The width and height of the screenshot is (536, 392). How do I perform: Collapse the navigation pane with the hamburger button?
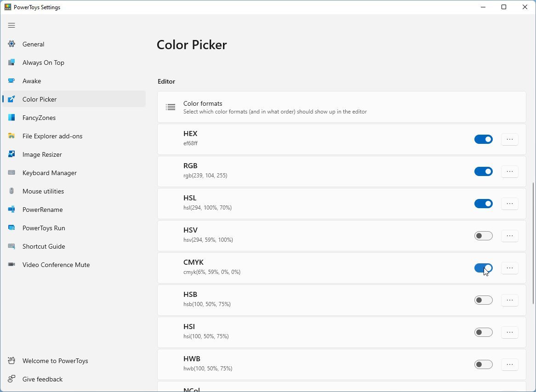point(11,25)
